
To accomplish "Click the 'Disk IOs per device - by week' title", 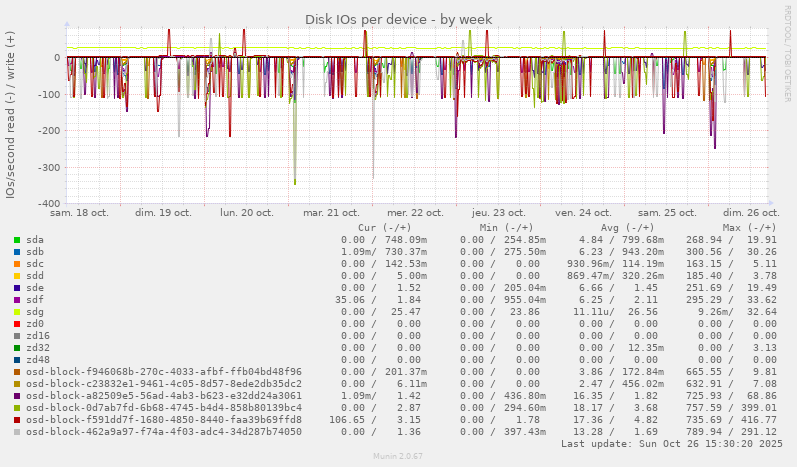I will (x=396, y=19).
